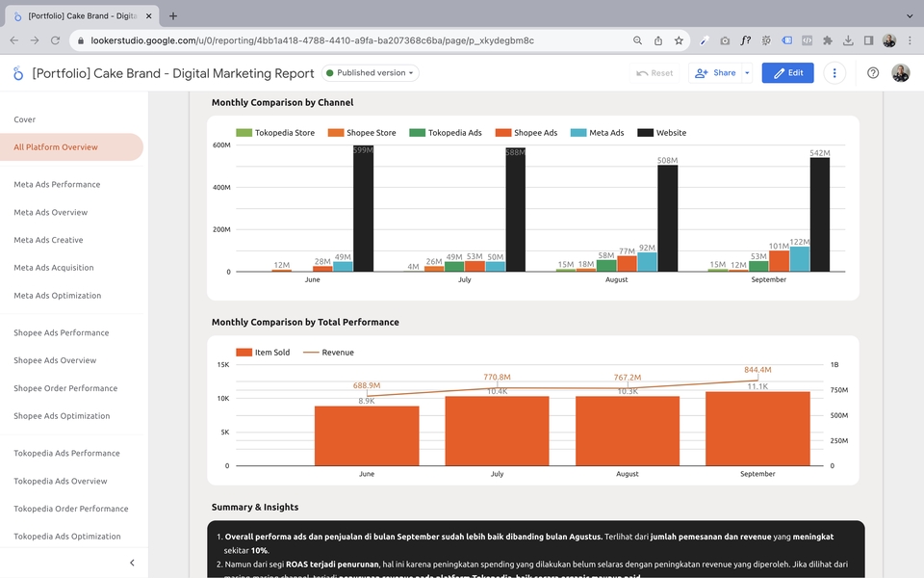Viewport: 924px width, 578px height.
Task: Toggle Item Sold series in legend
Action: pos(263,353)
